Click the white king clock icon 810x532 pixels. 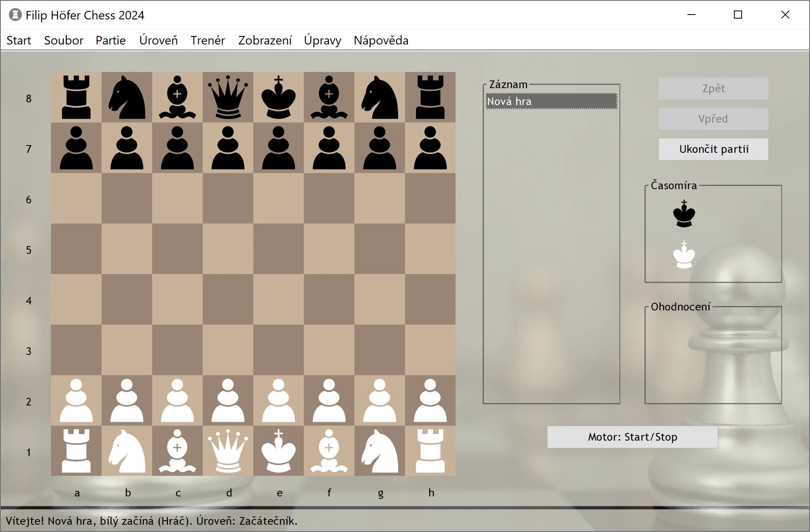click(684, 255)
